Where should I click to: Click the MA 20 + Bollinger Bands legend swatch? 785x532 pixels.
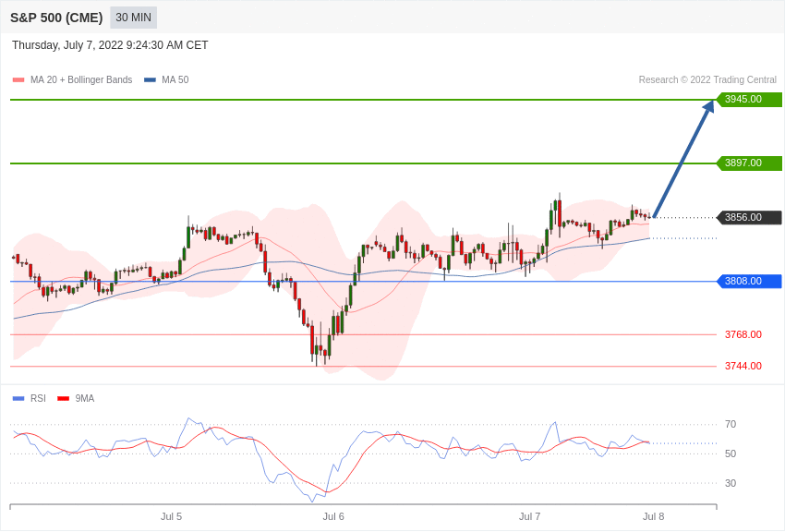coord(18,80)
